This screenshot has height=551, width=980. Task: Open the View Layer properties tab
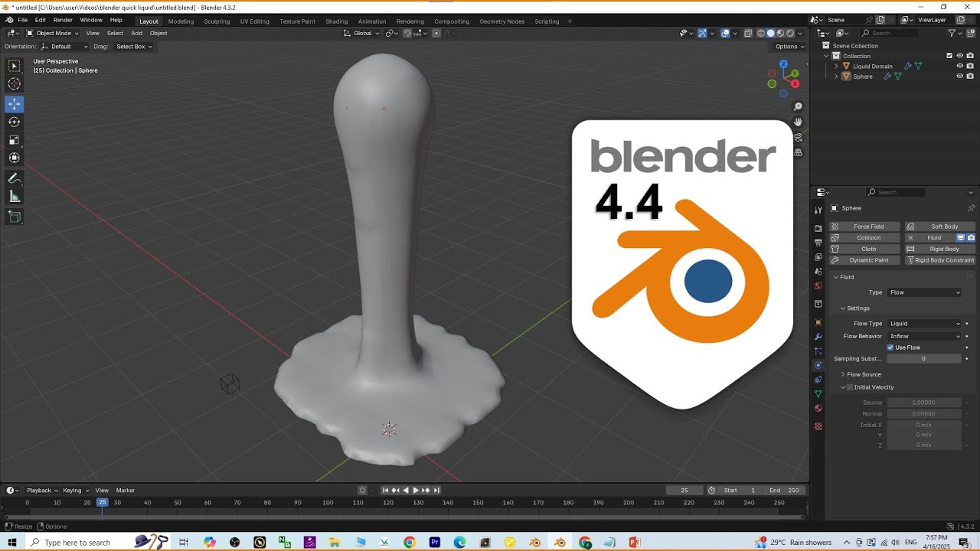818,257
